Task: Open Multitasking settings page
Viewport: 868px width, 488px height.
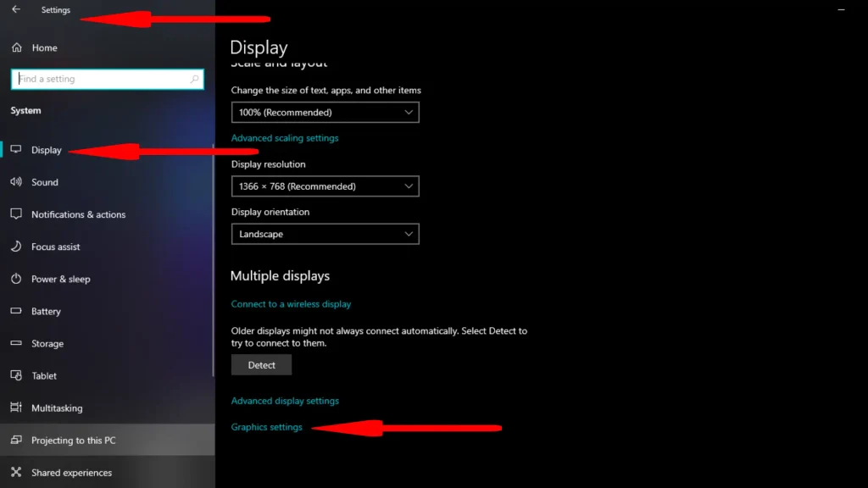Action: (108, 408)
